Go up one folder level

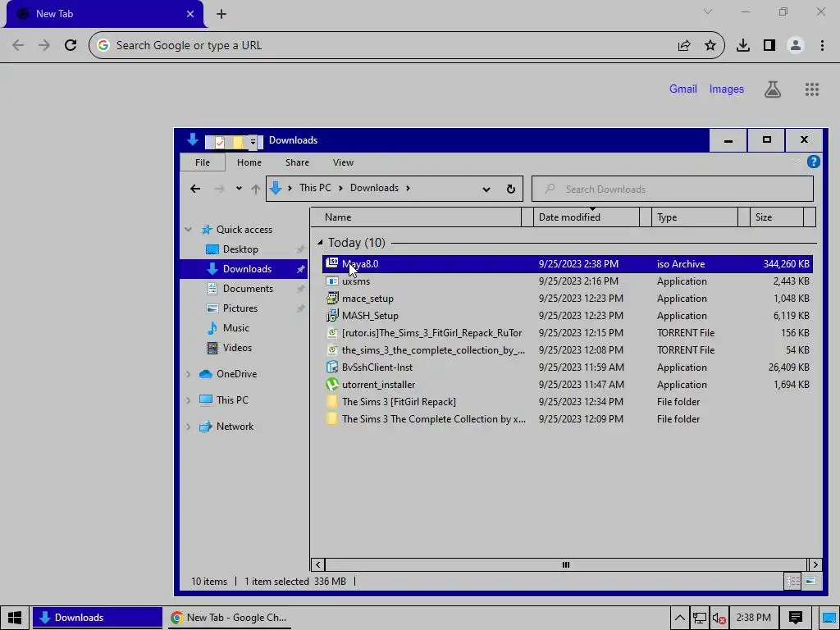pos(256,189)
